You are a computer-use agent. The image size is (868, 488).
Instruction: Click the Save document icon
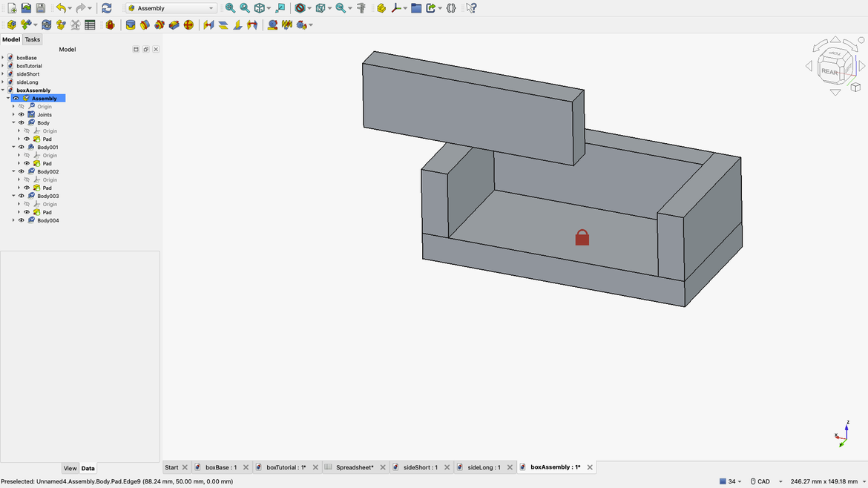point(41,8)
